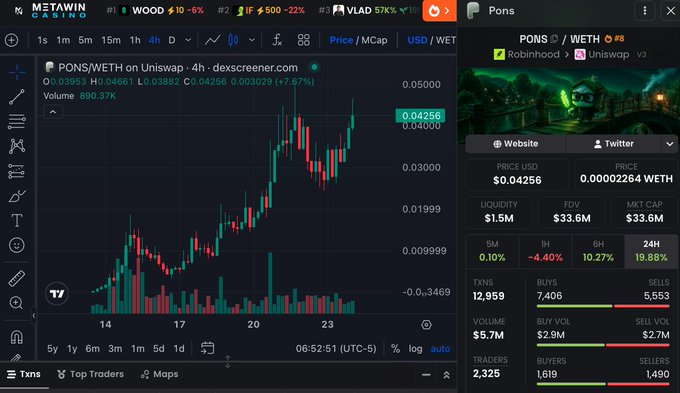Expand more social links dropdown
Viewport: 680px width, 393px height.
click(x=670, y=144)
